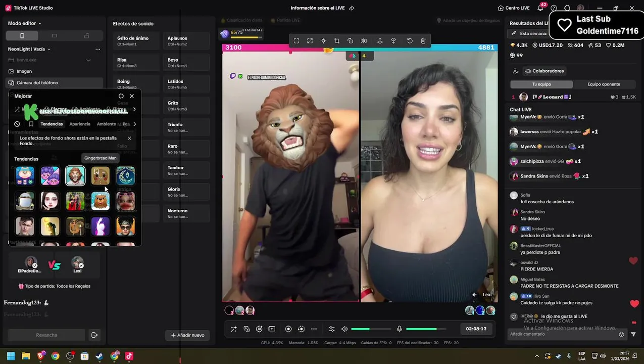
Task: Click the share arrow next to Información sobre el LIVE
Action: [352, 8]
